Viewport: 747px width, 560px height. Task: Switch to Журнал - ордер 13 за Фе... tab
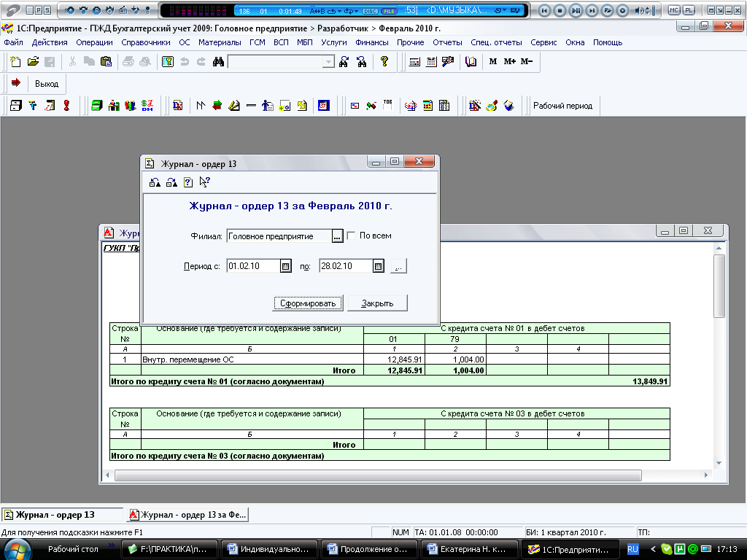(187, 515)
